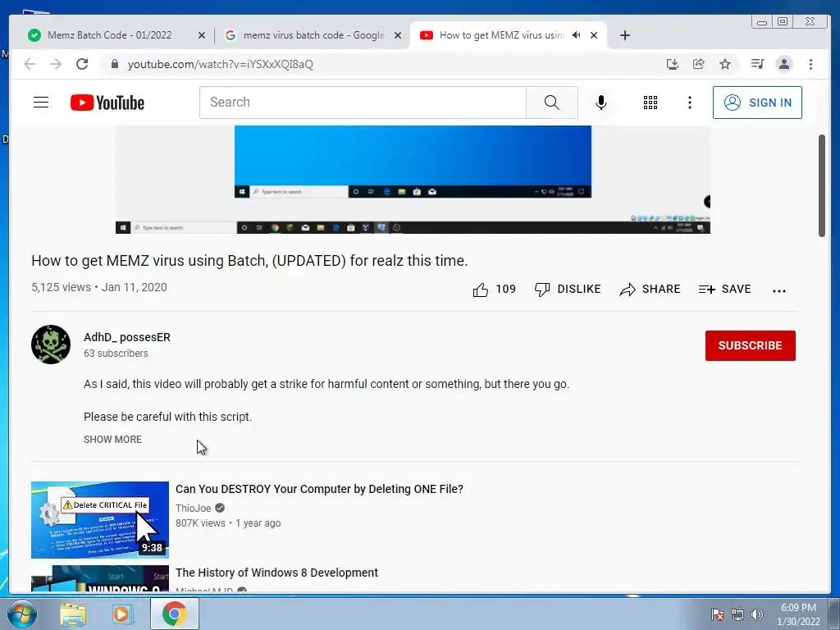Reload the YouTube page
Viewport: 840px width, 630px height.
coord(82,64)
